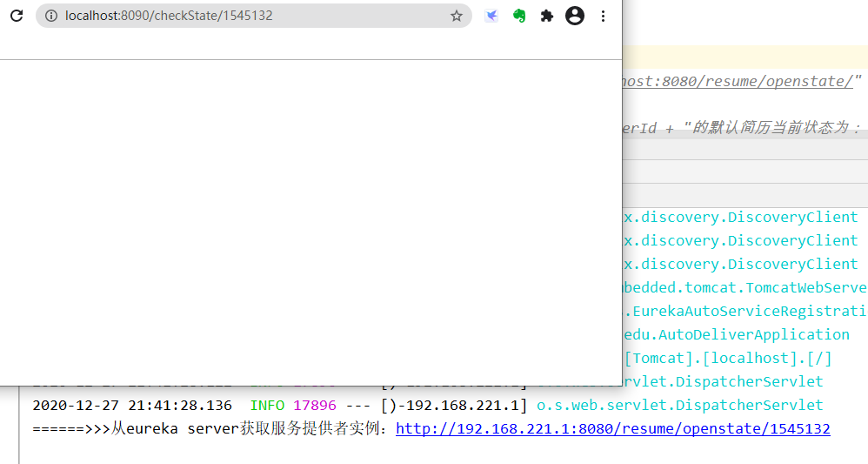
Task: Select process id 17896 in console
Action: [315, 405]
